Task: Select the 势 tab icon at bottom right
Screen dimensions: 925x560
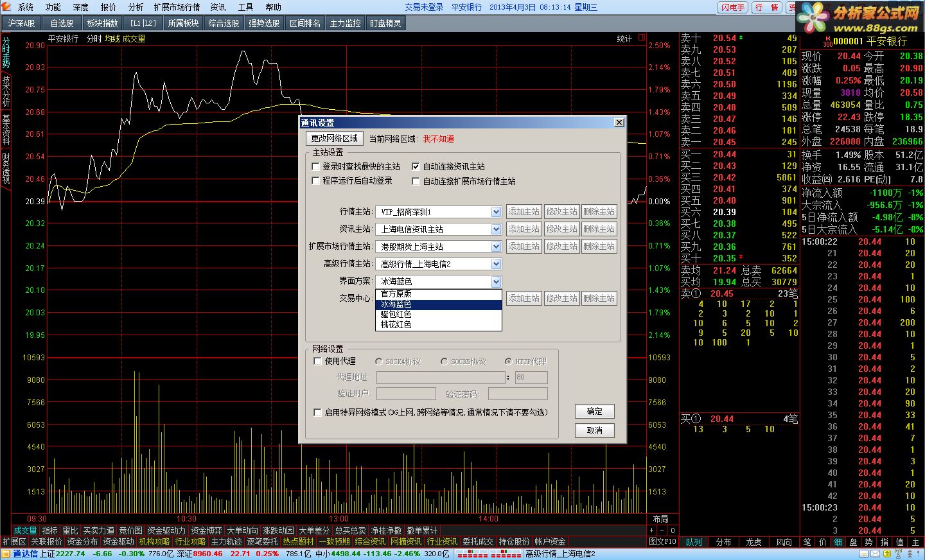Action: click(x=869, y=542)
